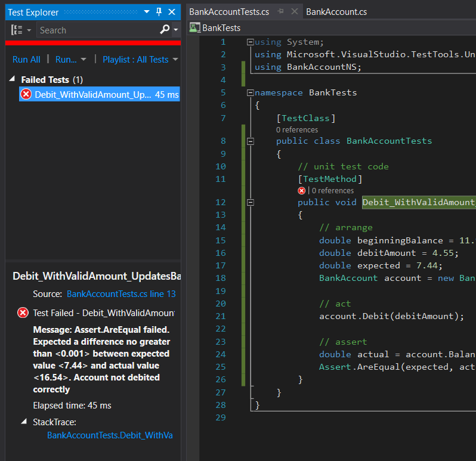The height and width of the screenshot is (461, 476).
Task: Focus the Test Explorer search box
Action: pos(98,30)
